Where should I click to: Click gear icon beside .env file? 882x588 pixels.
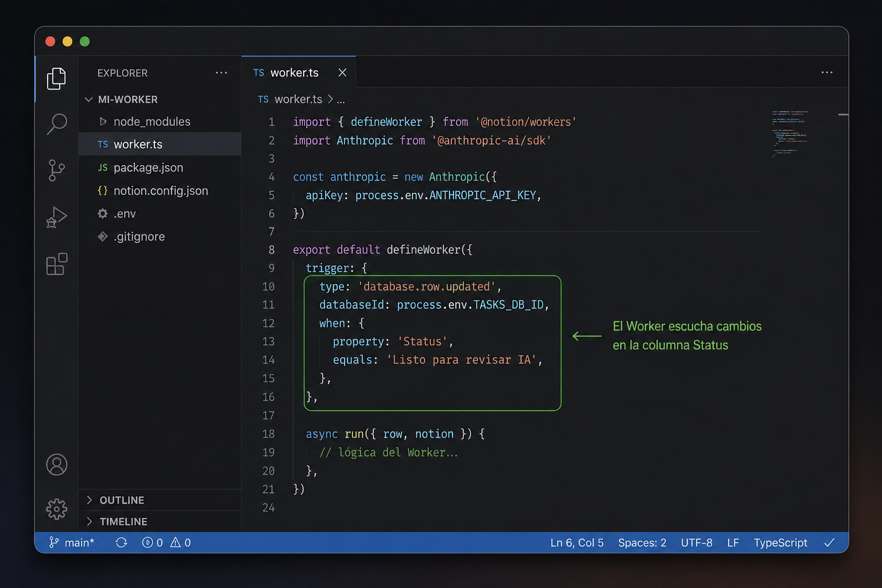pyautogui.click(x=103, y=214)
